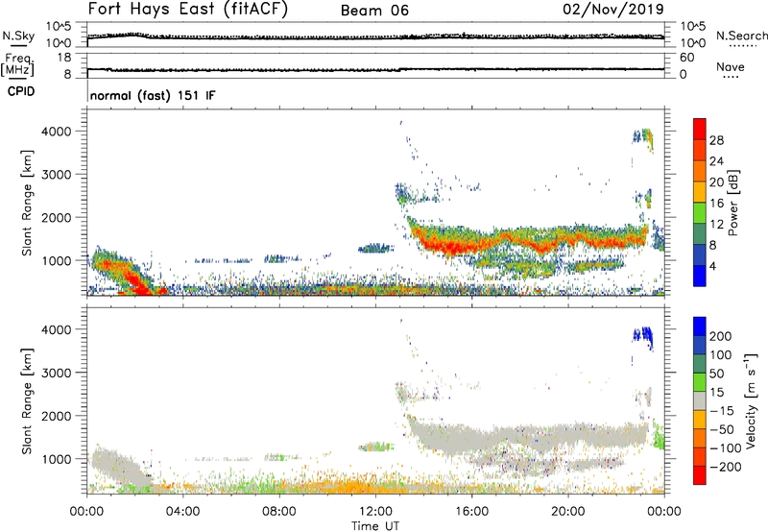Click the 'N.Sky' axis label
The height and width of the screenshot is (532, 768).
click(x=18, y=36)
